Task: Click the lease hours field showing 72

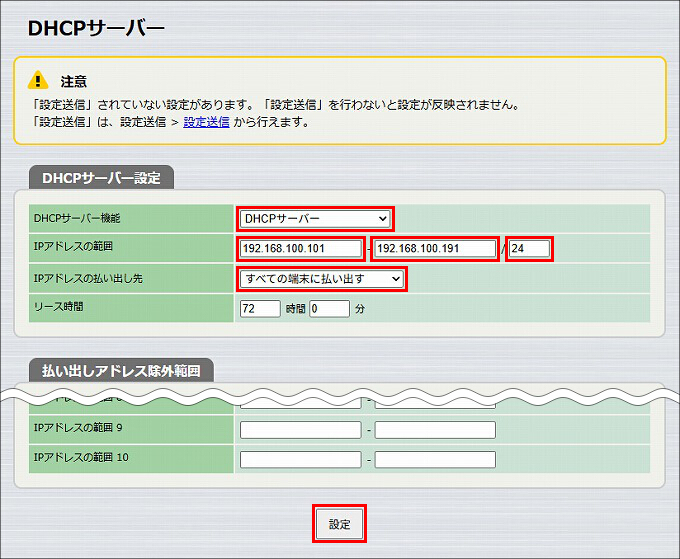Action: (x=260, y=309)
